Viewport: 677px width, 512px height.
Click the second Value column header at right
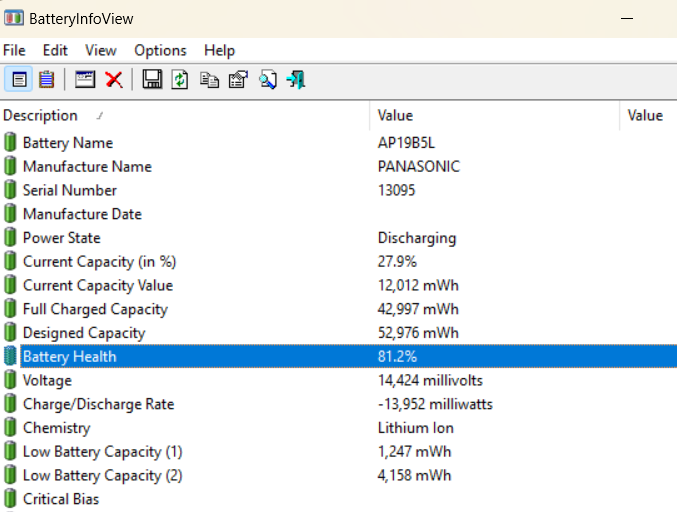pyautogui.click(x=649, y=115)
